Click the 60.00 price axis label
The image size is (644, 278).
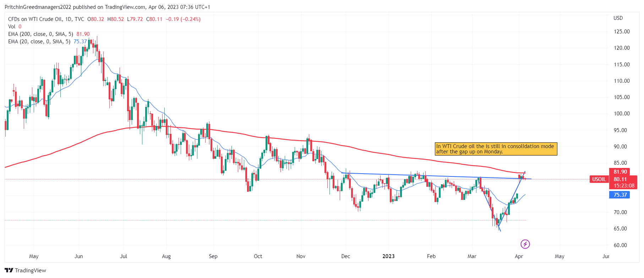click(x=620, y=245)
